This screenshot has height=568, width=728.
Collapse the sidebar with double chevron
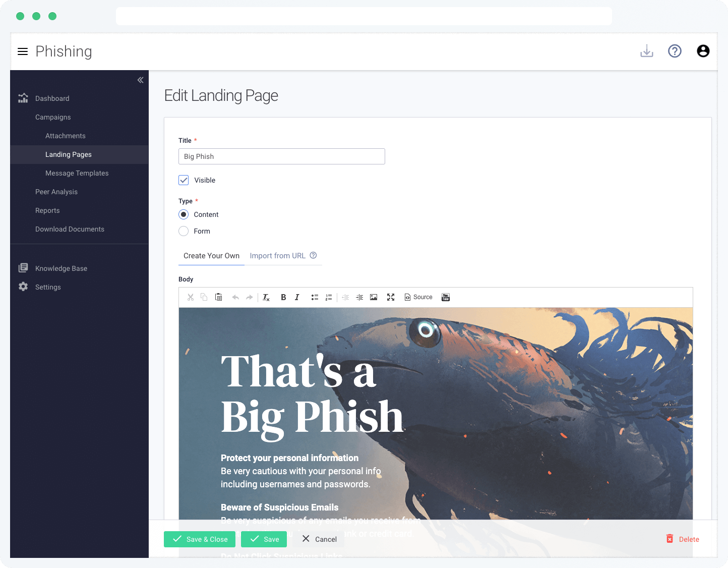click(x=140, y=80)
